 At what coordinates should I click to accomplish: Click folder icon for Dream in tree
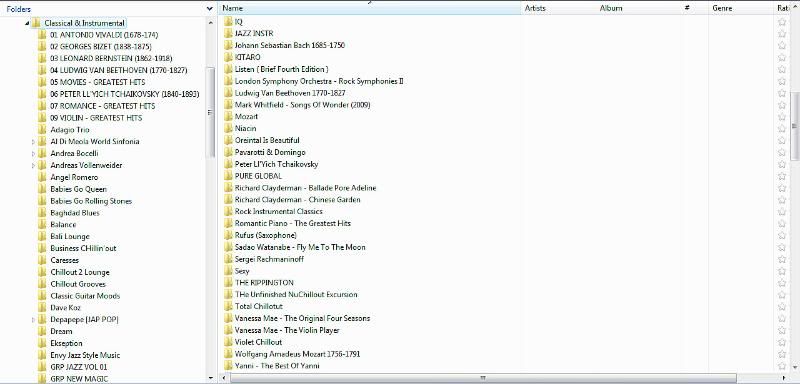coord(42,331)
